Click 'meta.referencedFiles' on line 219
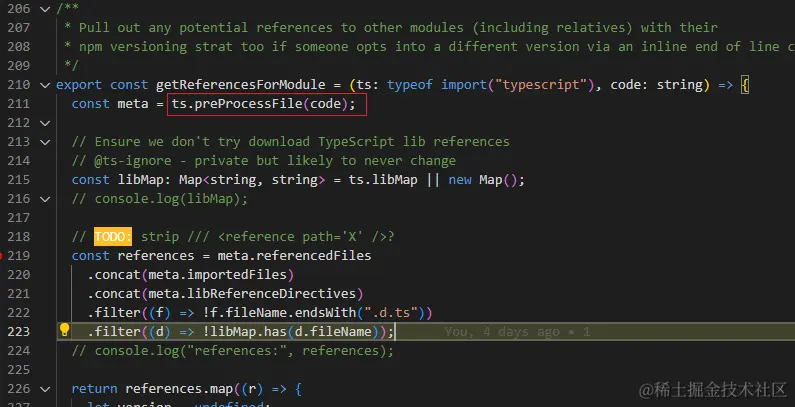 pos(294,256)
